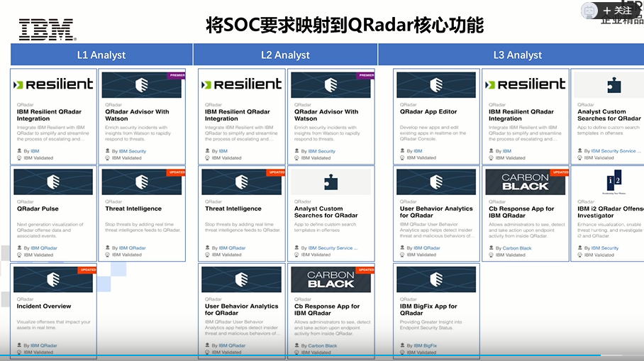
Task: Open Watson Advisor thumbnail under L1 Analyst
Action: (x=142, y=85)
